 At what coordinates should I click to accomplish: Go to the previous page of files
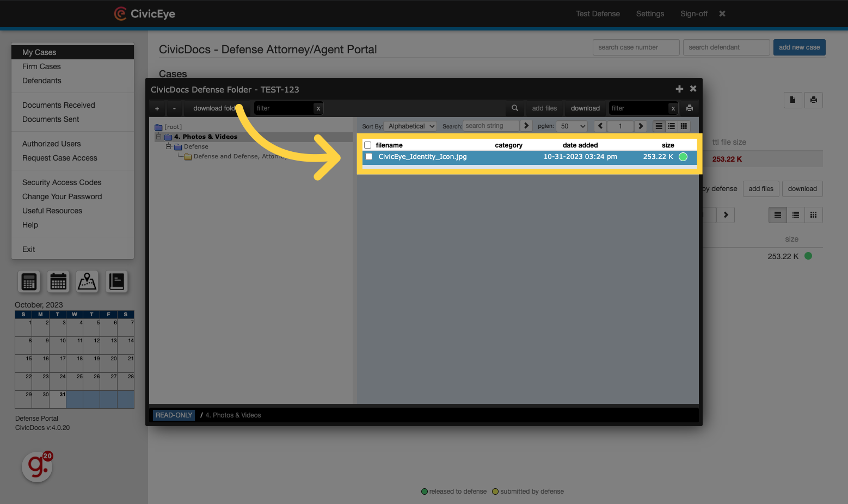[x=600, y=126]
